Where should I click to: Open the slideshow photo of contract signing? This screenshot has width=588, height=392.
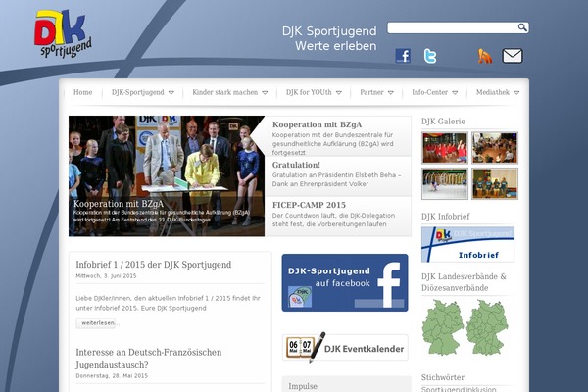167,176
